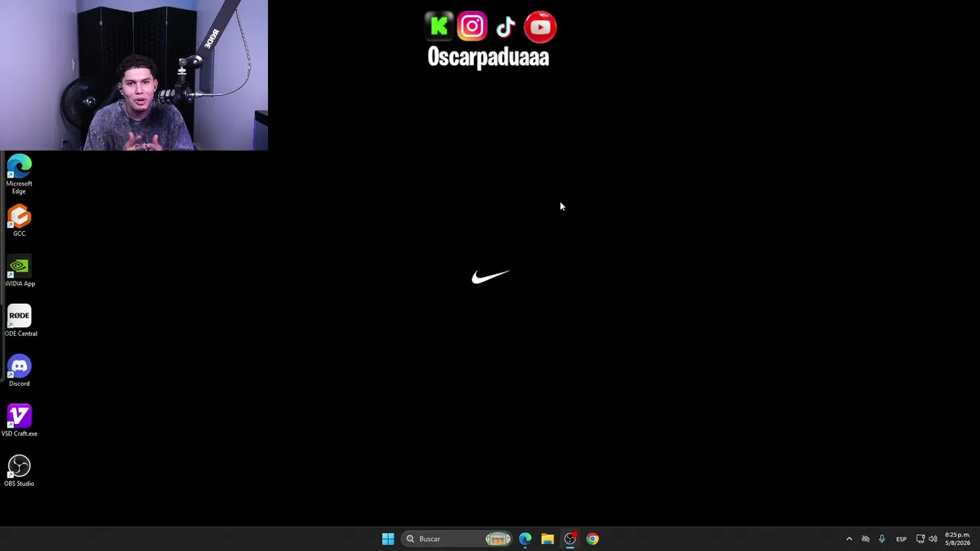Open Microsoft Edge from the taskbar
The height and width of the screenshot is (551, 980).
[525, 539]
